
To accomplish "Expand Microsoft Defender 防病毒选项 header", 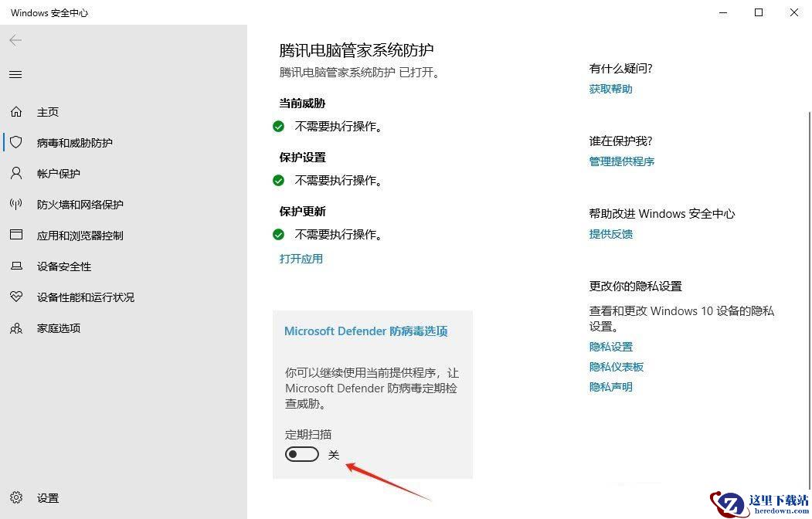I will (365, 331).
